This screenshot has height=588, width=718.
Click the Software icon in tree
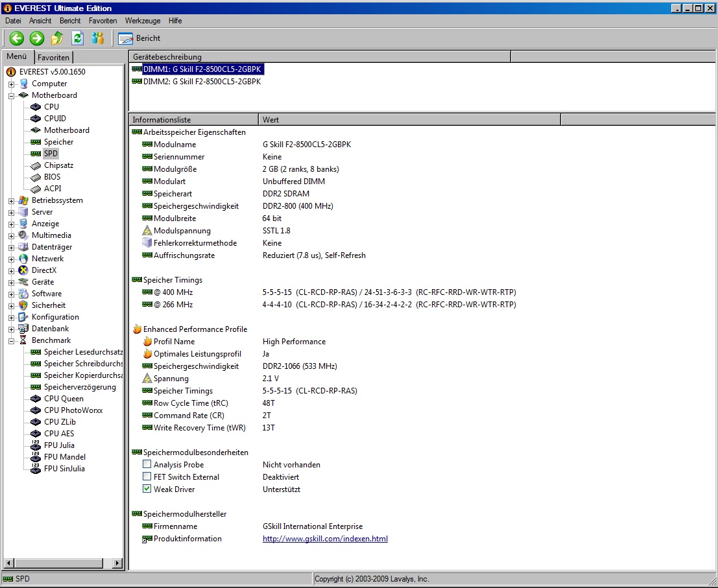tap(23, 293)
